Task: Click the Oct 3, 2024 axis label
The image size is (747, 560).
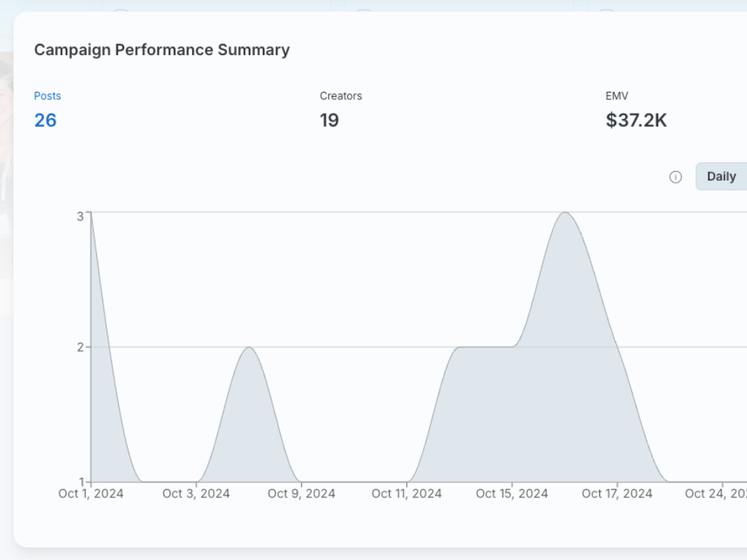Action: [x=196, y=494]
